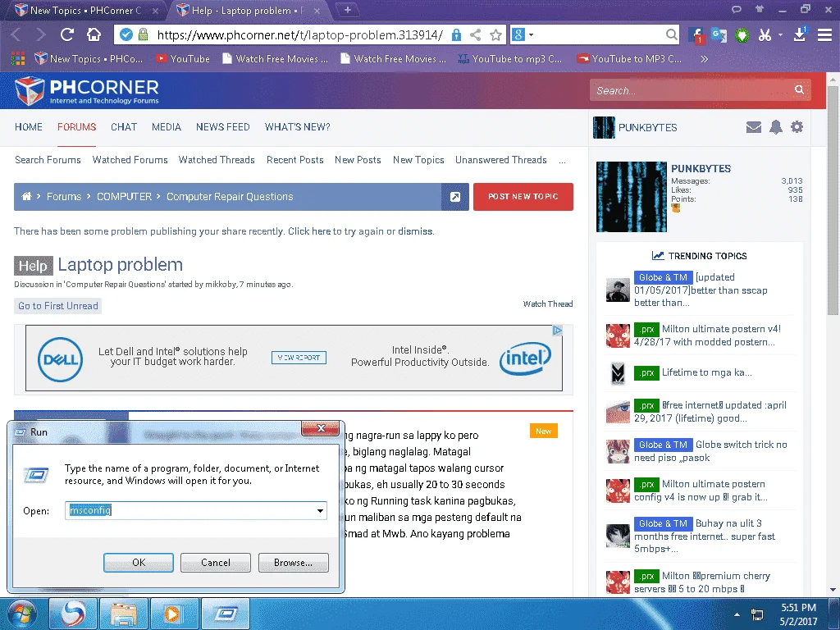This screenshot has height=630, width=840.
Task: Open the MEDIA navigation tab
Action: click(166, 127)
